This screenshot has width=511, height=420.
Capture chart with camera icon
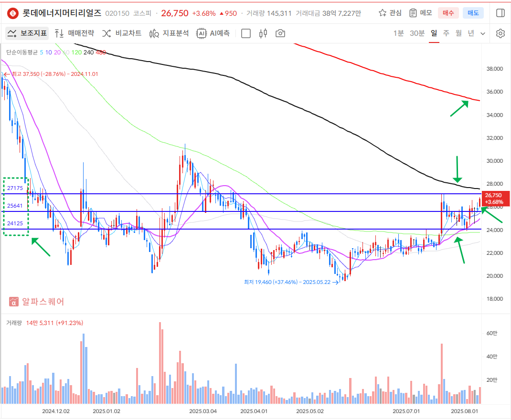pyautogui.click(x=280, y=33)
